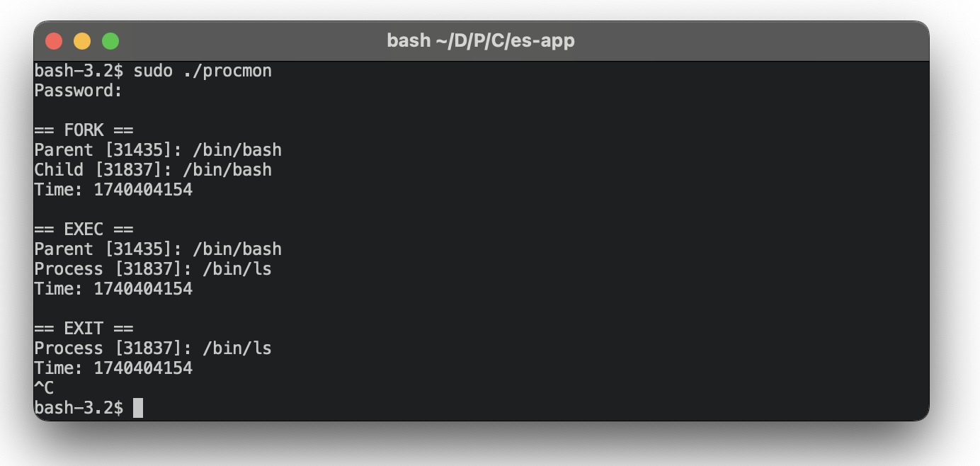Select the == EXIT == section header

pos(83,328)
